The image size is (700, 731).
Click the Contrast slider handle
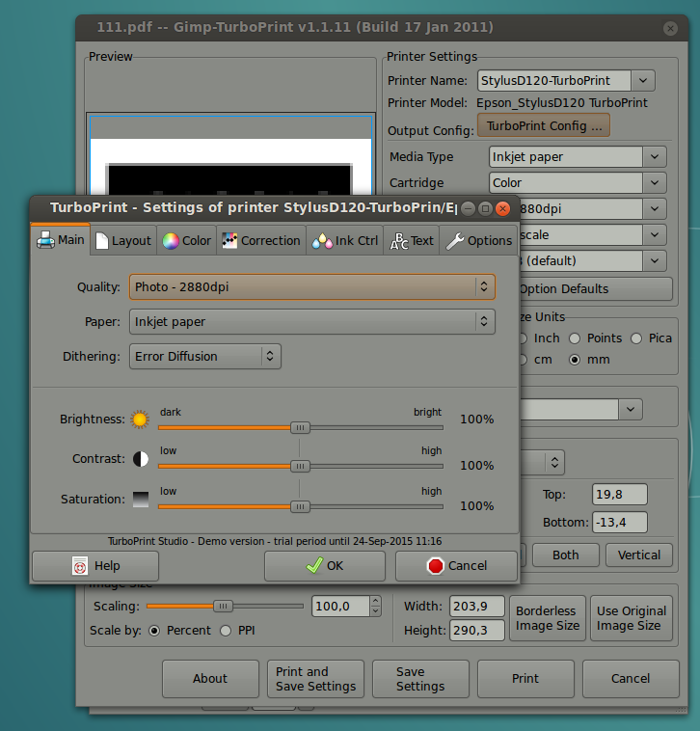[300, 466]
